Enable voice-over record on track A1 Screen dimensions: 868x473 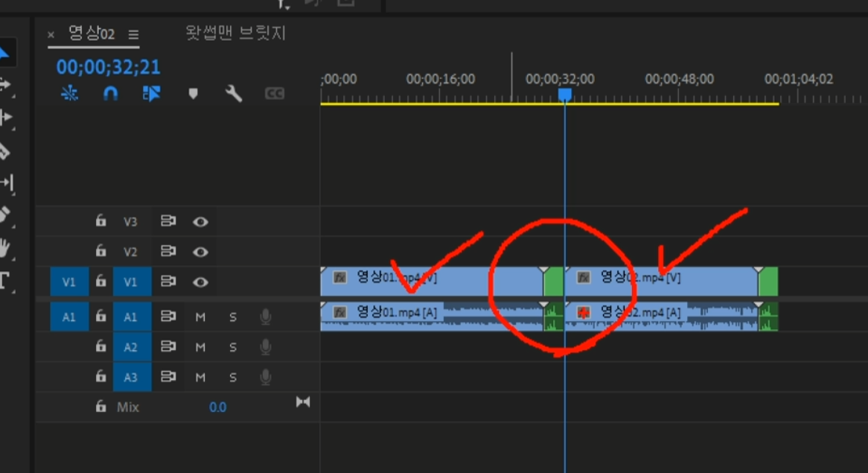(x=266, y=317)
